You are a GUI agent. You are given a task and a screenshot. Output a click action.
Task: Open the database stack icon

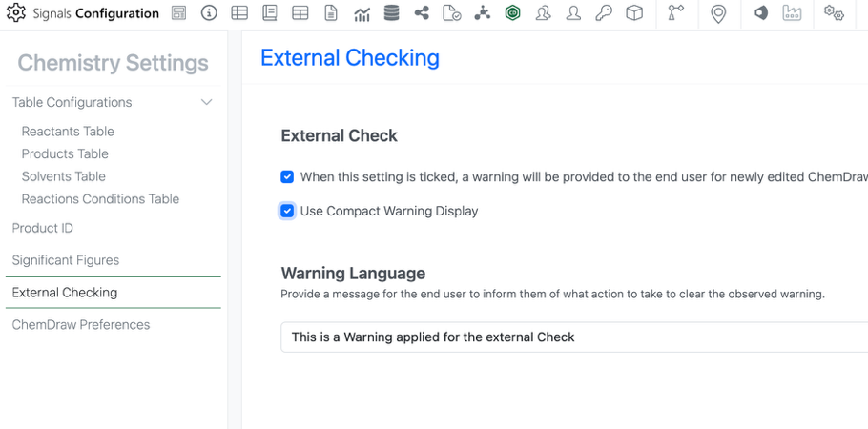(391, 13)
